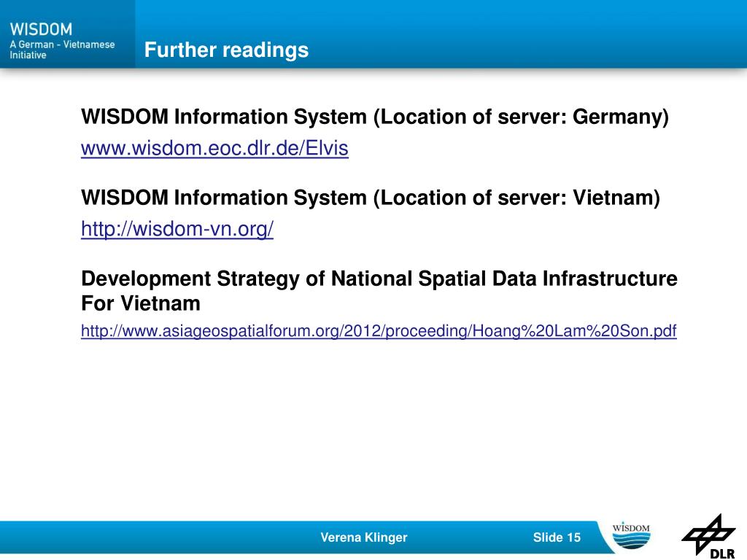
Task: Click the DLR logo in the footer
Action: (x=709, y=536)
